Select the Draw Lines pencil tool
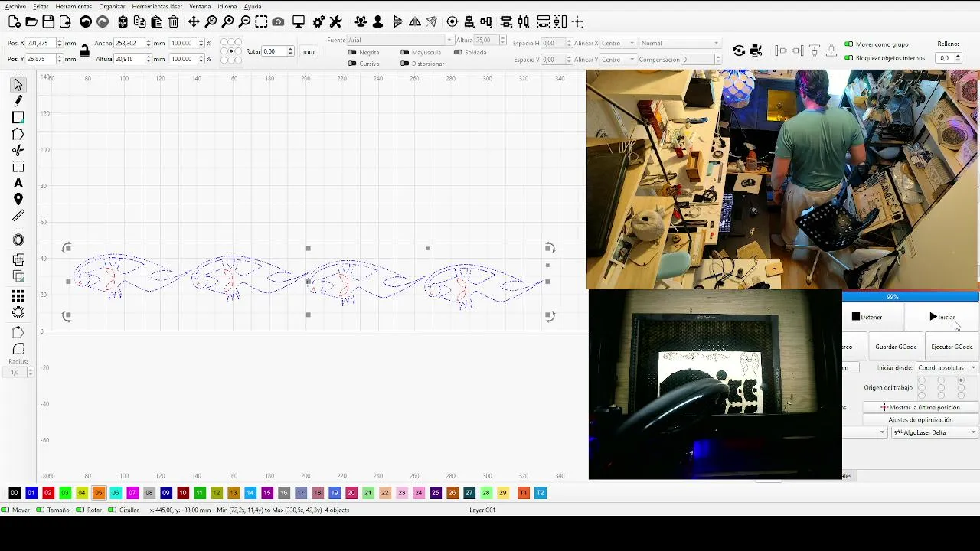This screenshot has width=980, height=551. pyautogui.click(x=18, y=101)
